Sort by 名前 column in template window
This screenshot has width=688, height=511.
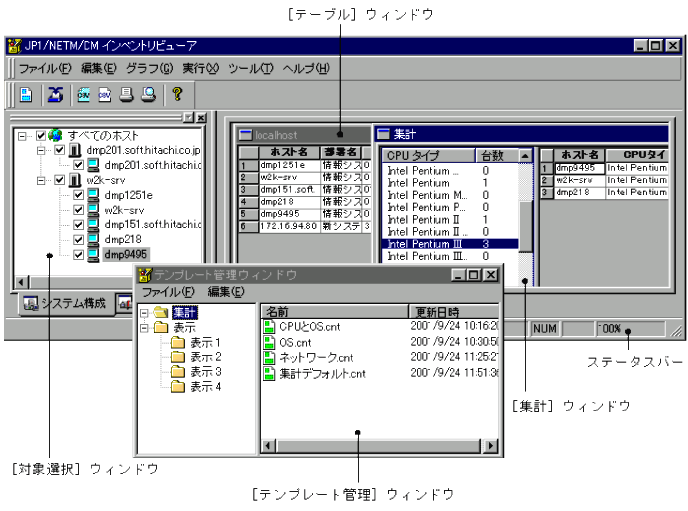pos(335,311)
